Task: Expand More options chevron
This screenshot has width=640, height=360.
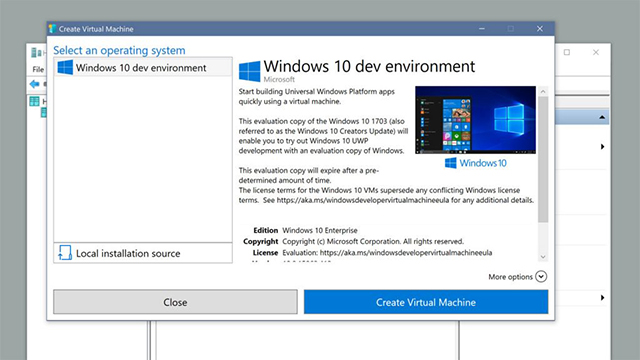Action: [541, 276]
